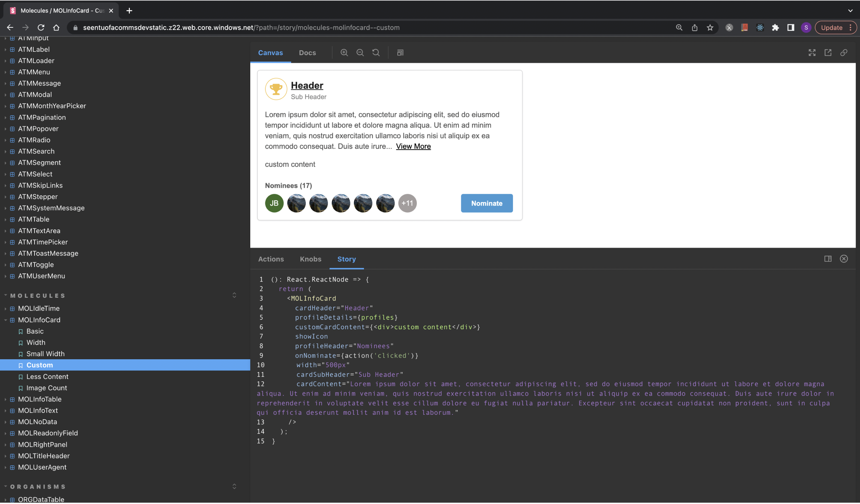The height and width of the screenshot is (504, 860).
Task: Change the addons panel orientation
Action: pyautogui.click(x=828, y=259)
